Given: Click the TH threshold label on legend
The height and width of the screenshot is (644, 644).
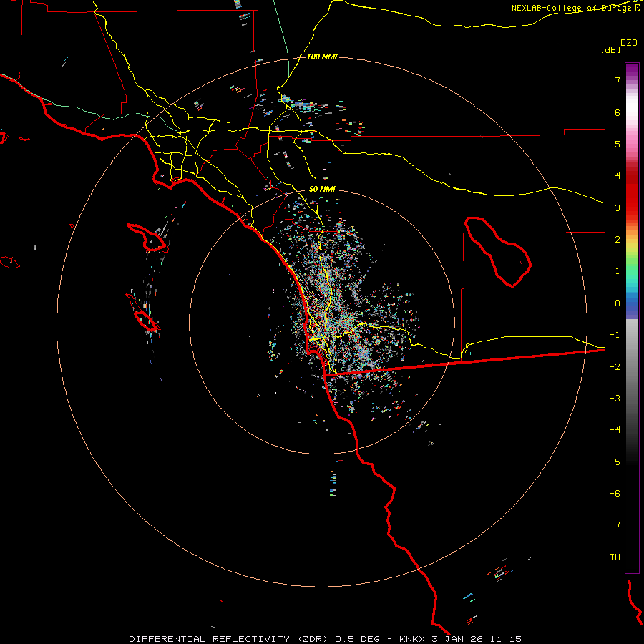Looking at the screenshot, I should click(615, 557).
